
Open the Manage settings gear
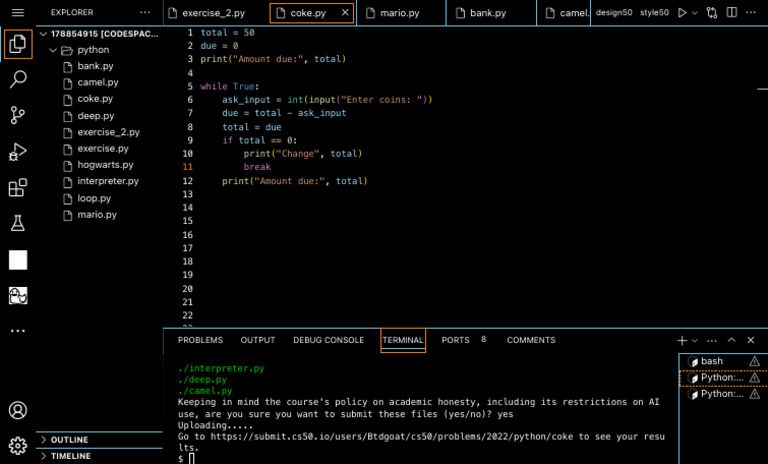point(17,445)
